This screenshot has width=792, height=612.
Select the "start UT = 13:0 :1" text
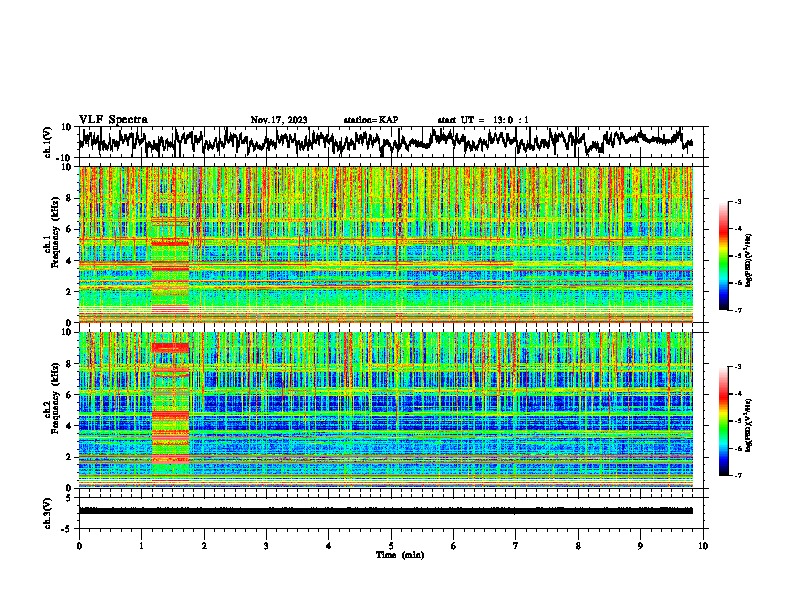pyautogui.click(x=483, y=120)
